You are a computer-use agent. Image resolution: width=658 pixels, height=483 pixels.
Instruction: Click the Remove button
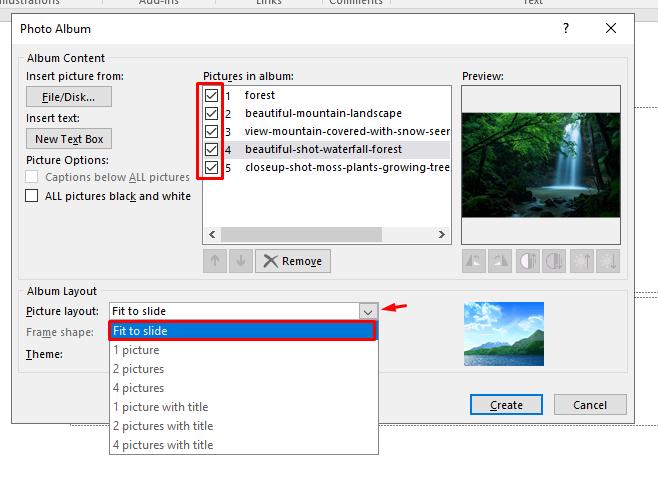pyautogui.click(x=293, y=261)
